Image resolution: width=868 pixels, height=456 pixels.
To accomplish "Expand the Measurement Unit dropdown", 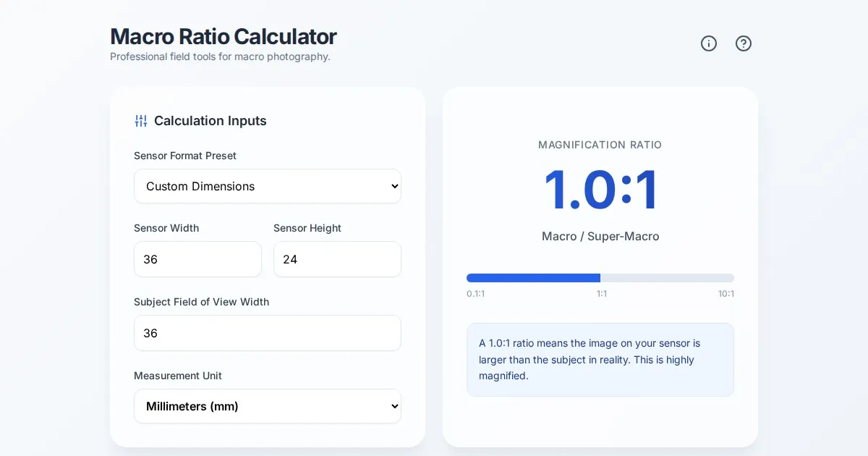I will 268,406.
